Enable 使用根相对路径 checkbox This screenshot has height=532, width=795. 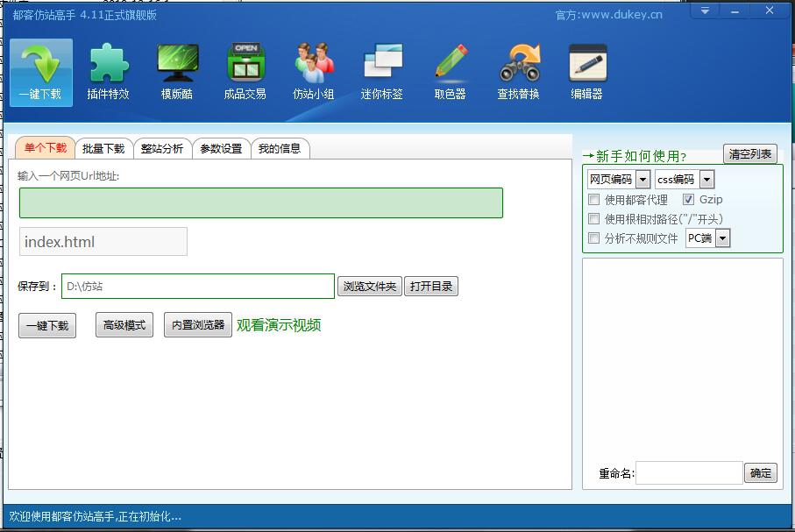pyautogui.click(x=594, y=219)
